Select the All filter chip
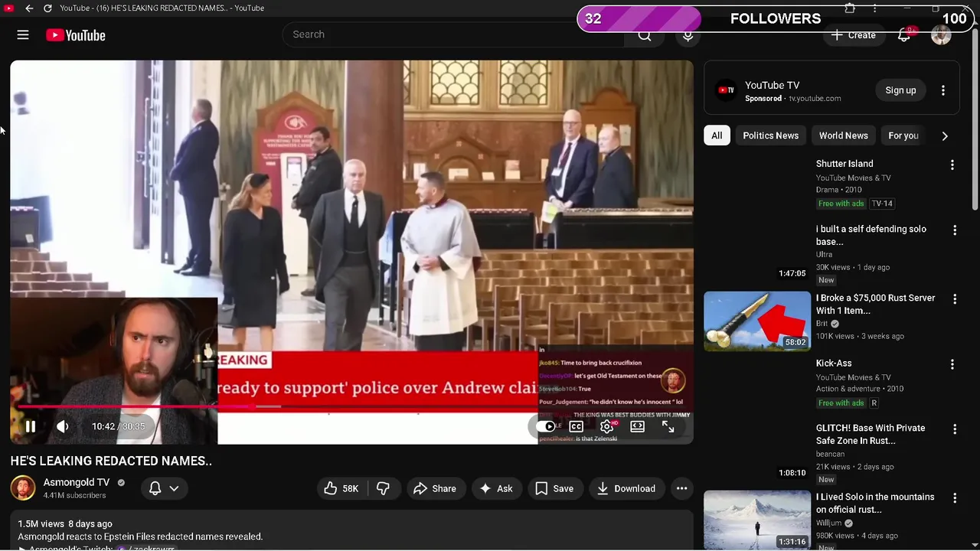This screenshot has height=551, width=980. click(x=717, y=135)
